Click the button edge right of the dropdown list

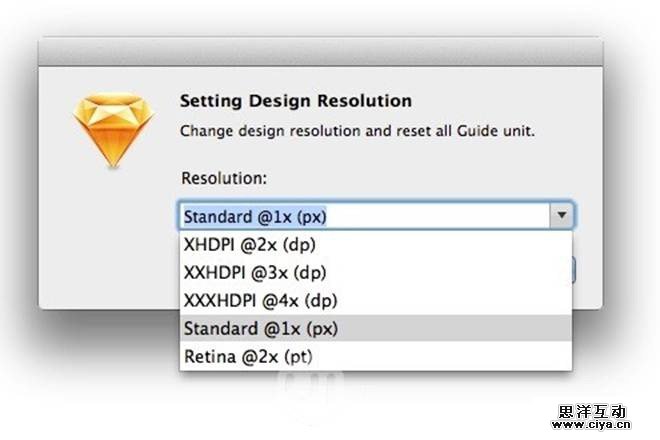tap(576, 268)
